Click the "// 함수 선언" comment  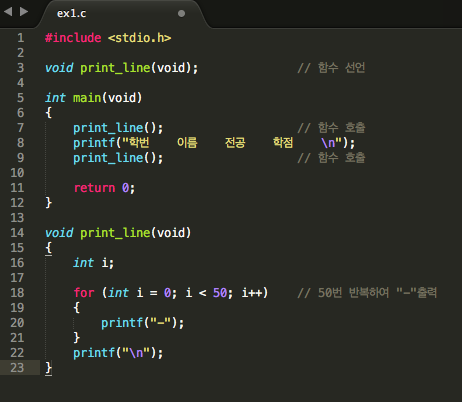click(x=331, y=68)
